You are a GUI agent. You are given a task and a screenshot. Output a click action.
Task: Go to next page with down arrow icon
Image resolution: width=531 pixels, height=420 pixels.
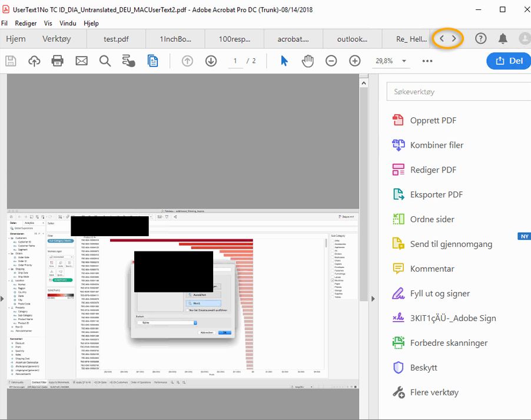(x=211, y=61)
